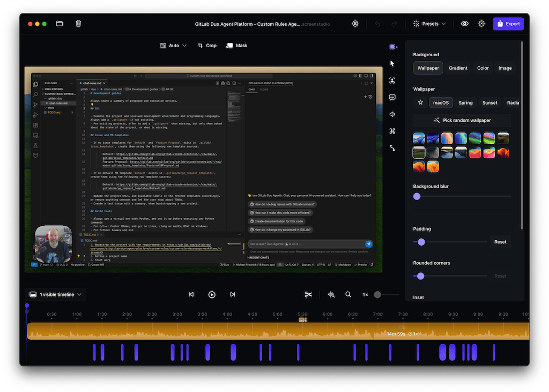Toggle the preview eye icon
Viewport: 549px width, 392px height.
464,24
